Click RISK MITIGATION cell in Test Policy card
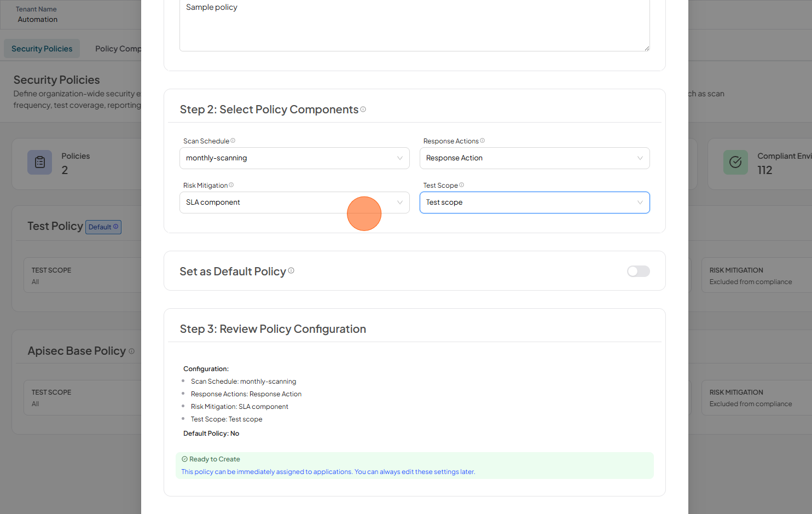812x514 pixels. pyautogui.click(x=756, y=275)
